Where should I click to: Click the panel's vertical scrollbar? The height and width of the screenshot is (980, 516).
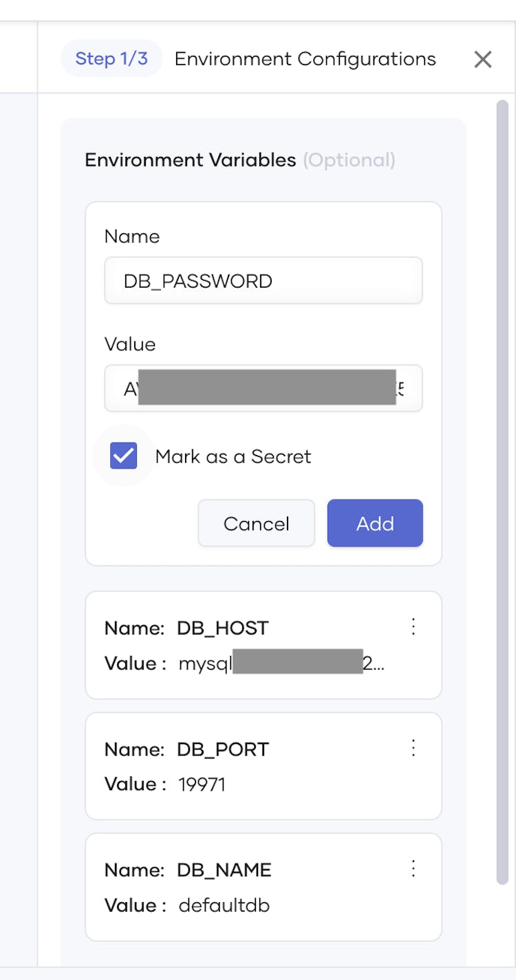[x=502, y=482]
